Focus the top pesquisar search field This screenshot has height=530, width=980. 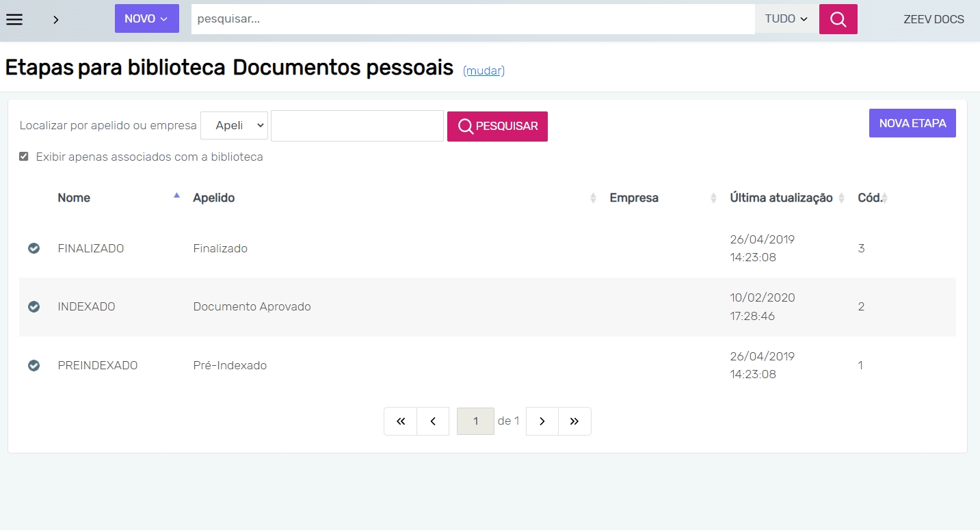coord(472,19)
